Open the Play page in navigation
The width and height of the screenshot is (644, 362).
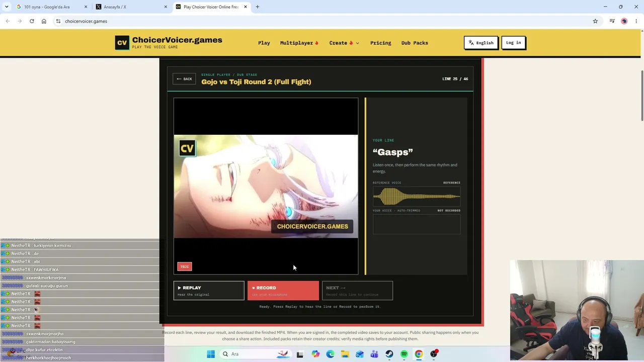point(264,43)
